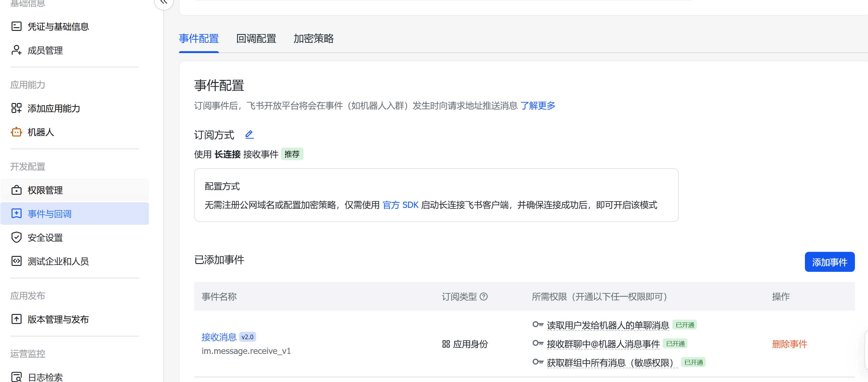Click 读取用户发给机器人的单聊消息 permission
This screenshot has width=868, height=382.
608,325
